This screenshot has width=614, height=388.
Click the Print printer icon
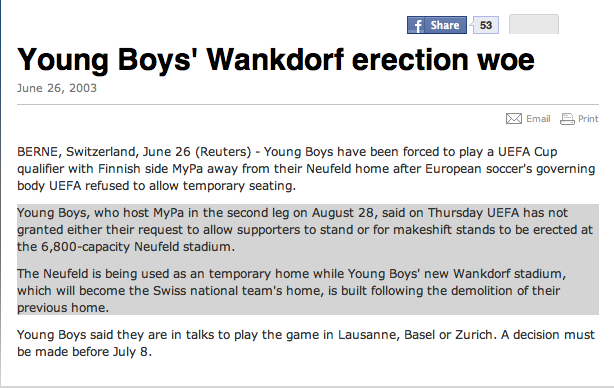(567, 119)
